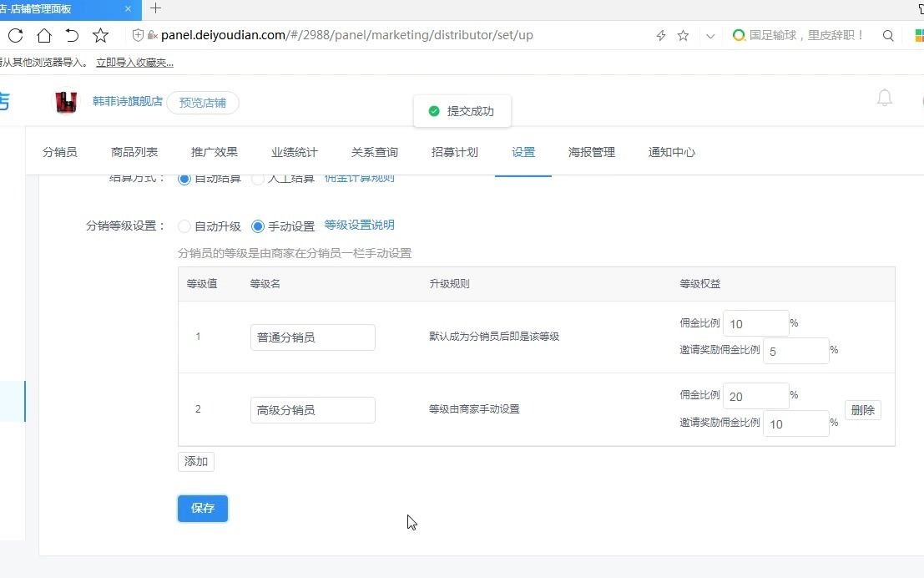Open the 海报管理 tab
The image size is (924, 578).
coord(592,152)
